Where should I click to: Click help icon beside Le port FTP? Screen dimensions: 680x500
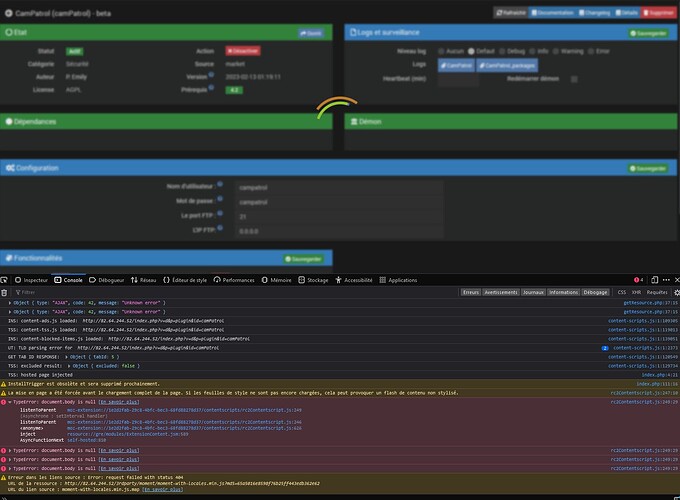tap(220, 213)
